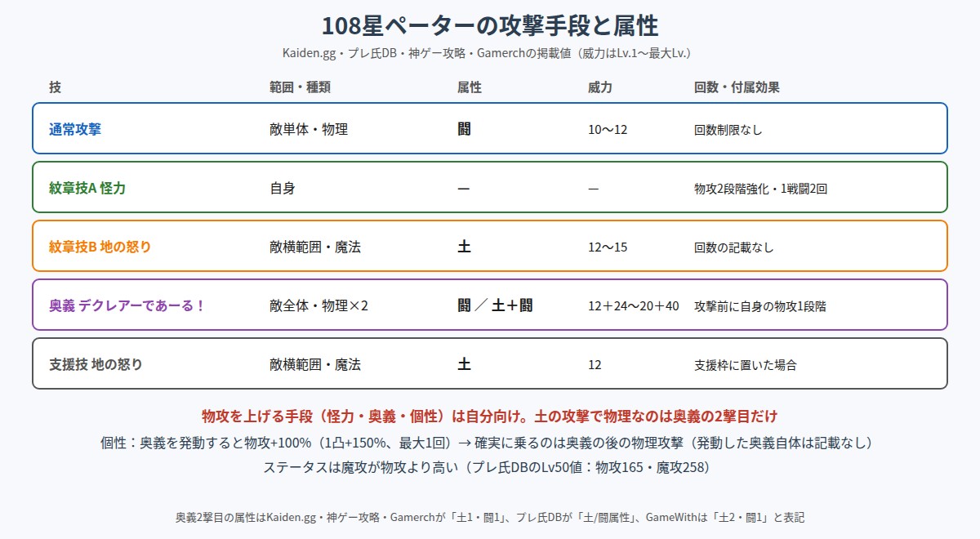Click the 闘 attribute in the 通常攻撃 row
The image size is (980, 539).
click(x=464, y=129)
